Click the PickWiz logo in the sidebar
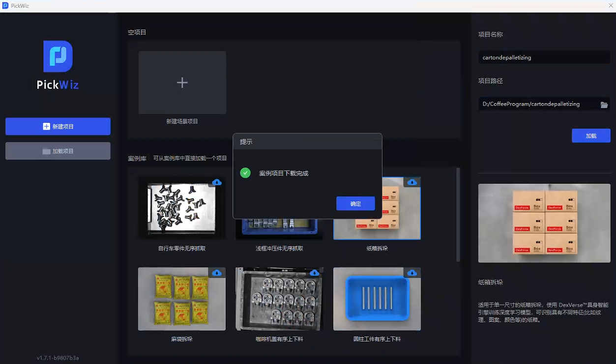 click(x=58, y=57)
